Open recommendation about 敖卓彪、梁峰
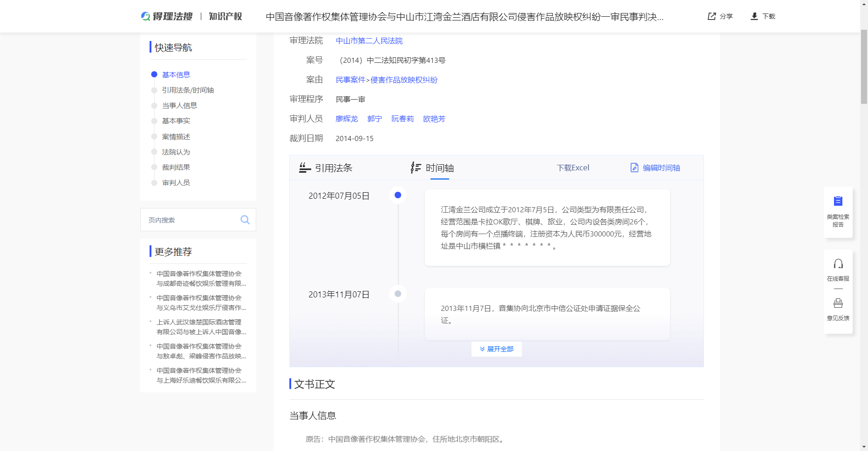The height and width of the screenshot is (451, 868). pyautogui.click(x=201, y=351)
